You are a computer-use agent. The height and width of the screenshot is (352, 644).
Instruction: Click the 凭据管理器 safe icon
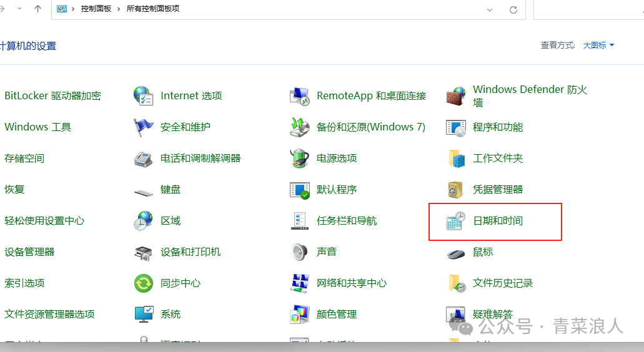click(x=455, y=190)
